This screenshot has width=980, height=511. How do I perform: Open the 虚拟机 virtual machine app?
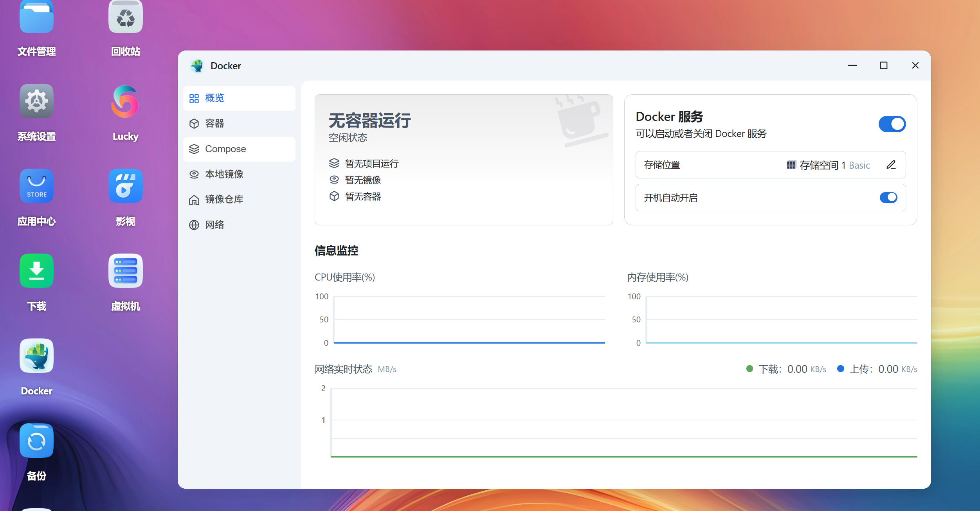coord(125,271)
